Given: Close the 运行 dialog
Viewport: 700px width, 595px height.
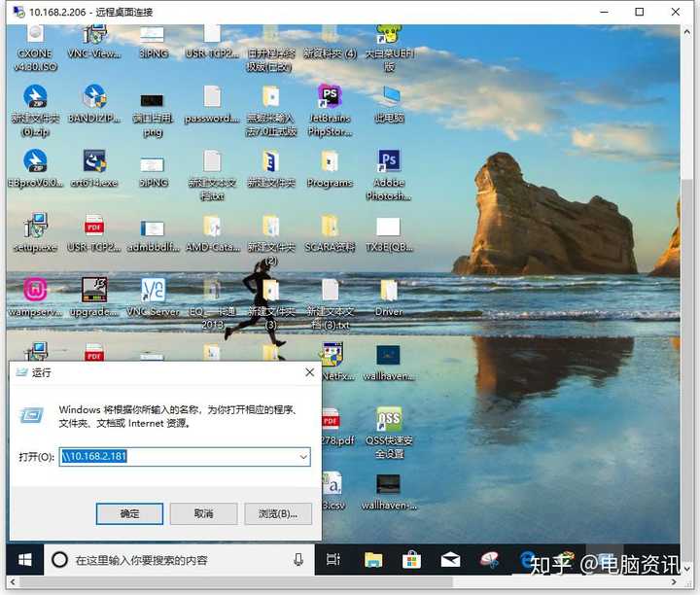Looking at the screenshot, I should (x=309, y=372).
